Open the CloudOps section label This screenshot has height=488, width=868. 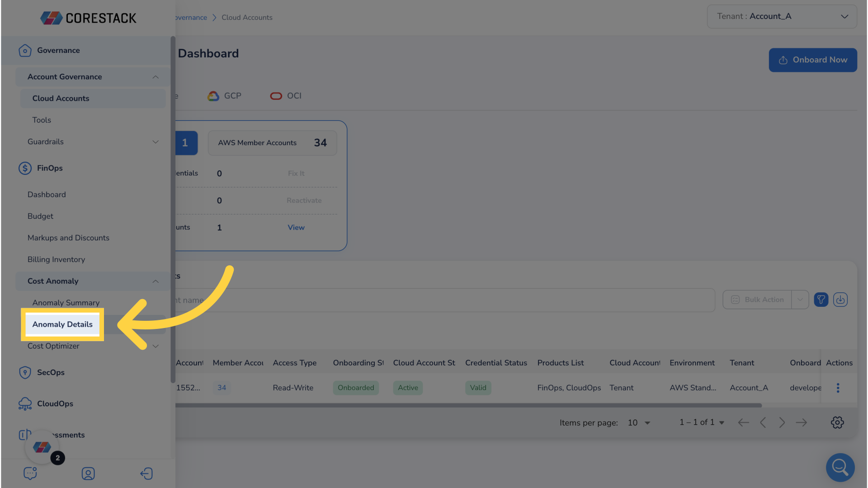[x=55, y=404]
